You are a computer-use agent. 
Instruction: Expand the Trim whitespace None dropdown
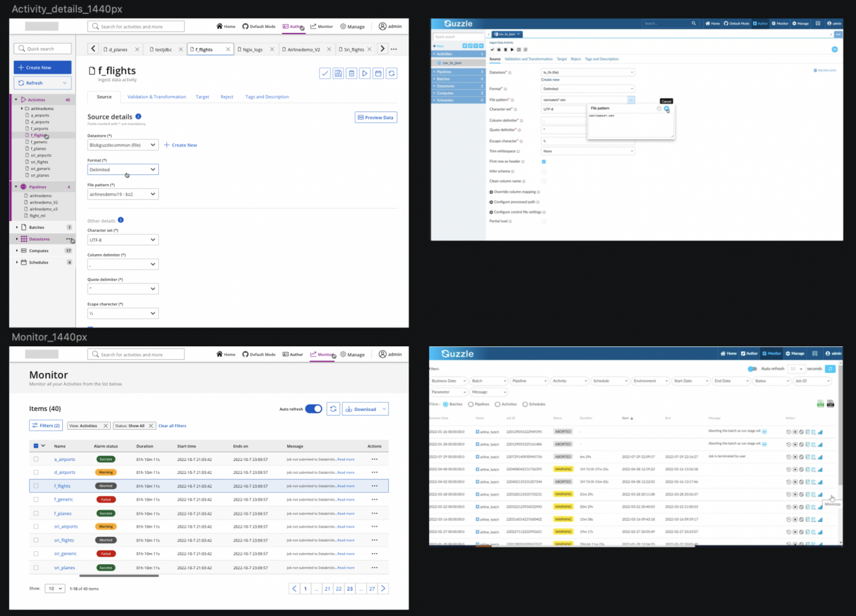(x=588, y=151)
